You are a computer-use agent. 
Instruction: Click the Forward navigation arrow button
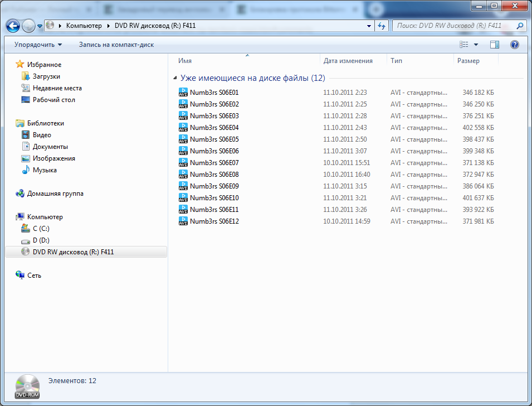click(x=28, y=26)
